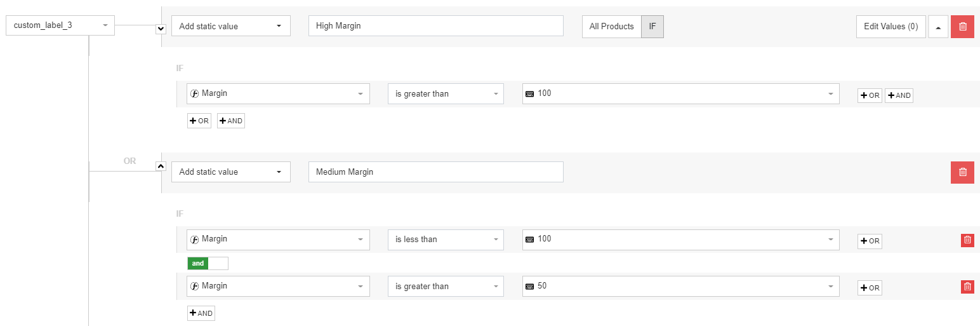Open the 'Add static value' dropdown for Medium Margin
This screenshot has width=980, height=326.
(x=230, y=172)
